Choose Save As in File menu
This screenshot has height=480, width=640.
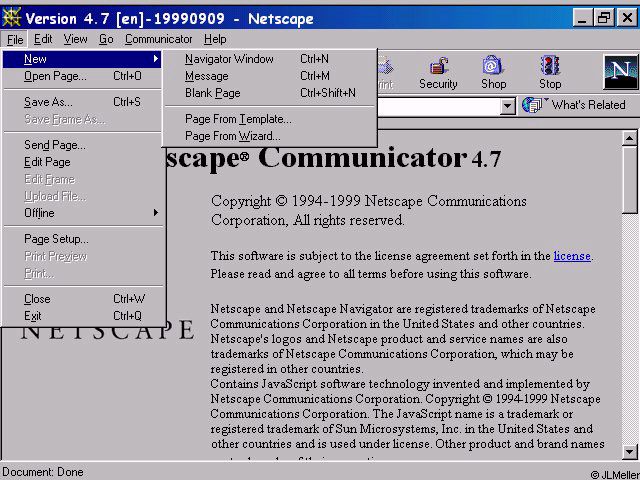[82, 102]
